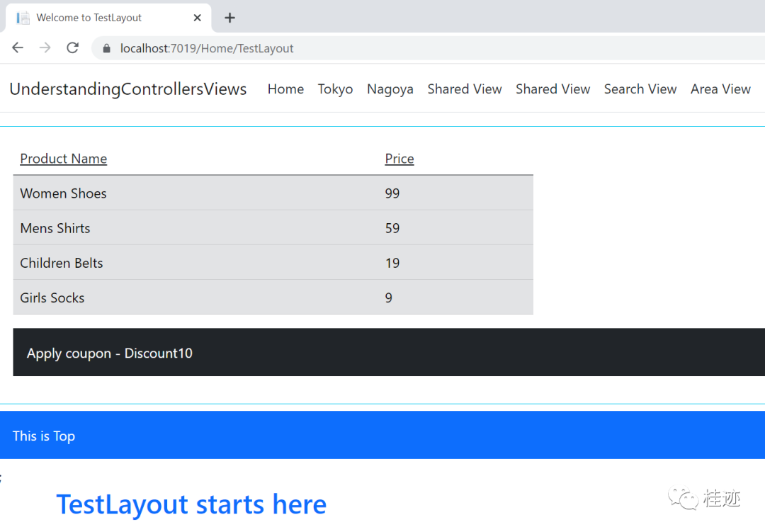The height and width of the screenshot is (532, 765).
Task: Click the UnderstandingControllersViews brand link
Action: coord(128,89)
